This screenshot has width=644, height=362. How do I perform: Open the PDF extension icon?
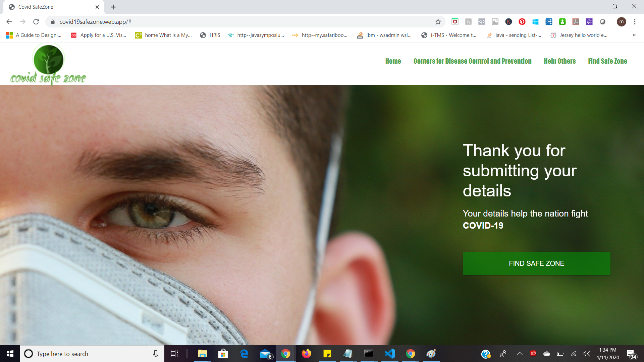point(576,22)
